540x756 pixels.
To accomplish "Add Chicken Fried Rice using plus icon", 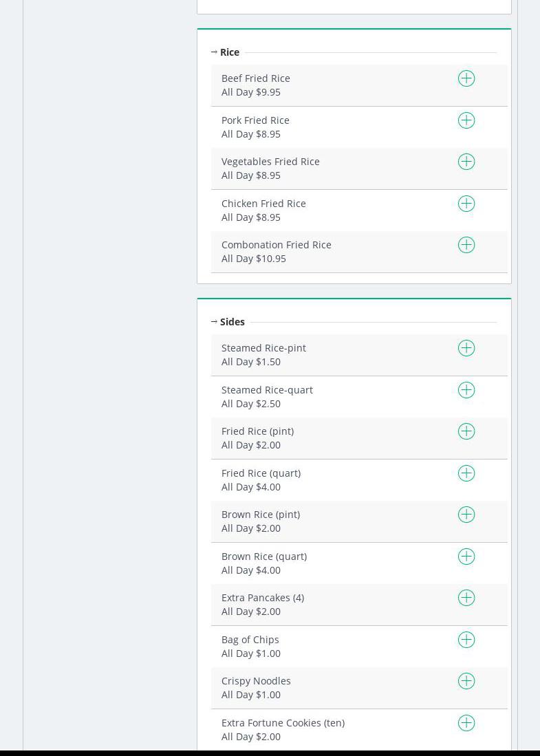I will pos(466,204).
